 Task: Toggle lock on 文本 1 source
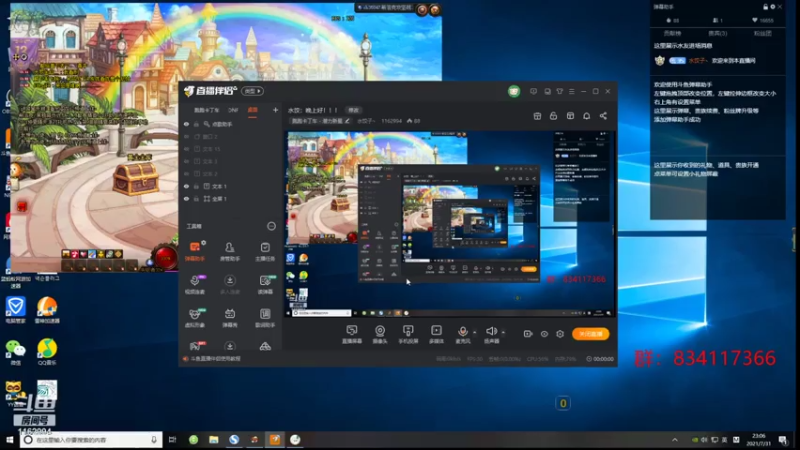click(196, 186)
